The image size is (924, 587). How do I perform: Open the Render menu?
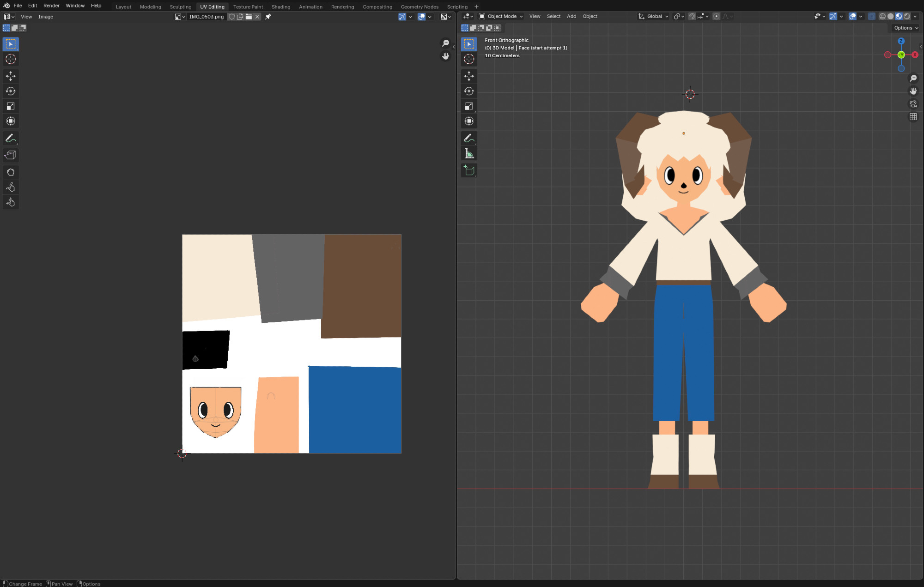click(x=51, y=6)
